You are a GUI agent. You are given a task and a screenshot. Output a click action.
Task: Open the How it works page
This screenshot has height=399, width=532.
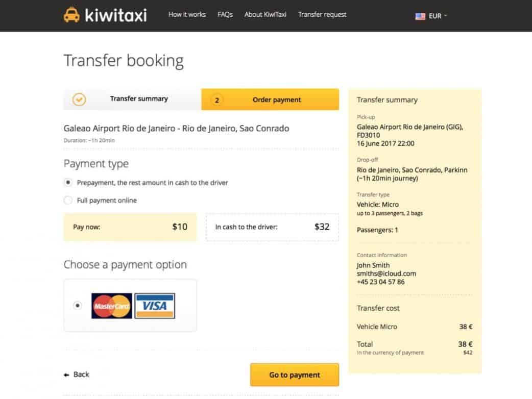point(187,15)
